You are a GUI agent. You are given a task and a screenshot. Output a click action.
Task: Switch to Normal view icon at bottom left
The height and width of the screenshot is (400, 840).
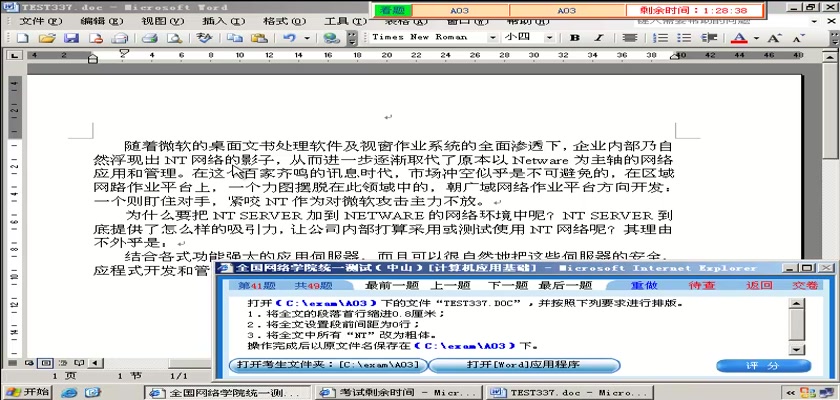point(14,363)
